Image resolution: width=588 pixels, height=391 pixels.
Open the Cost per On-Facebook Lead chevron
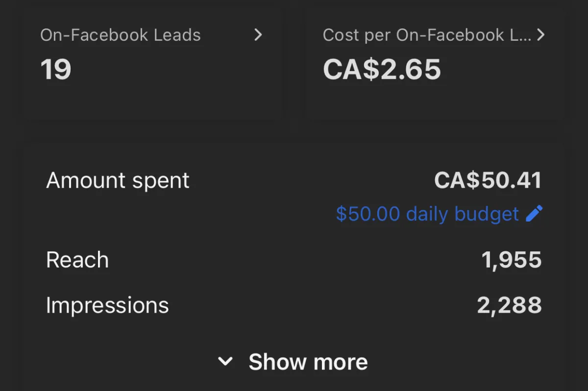[x=540, y=35]
